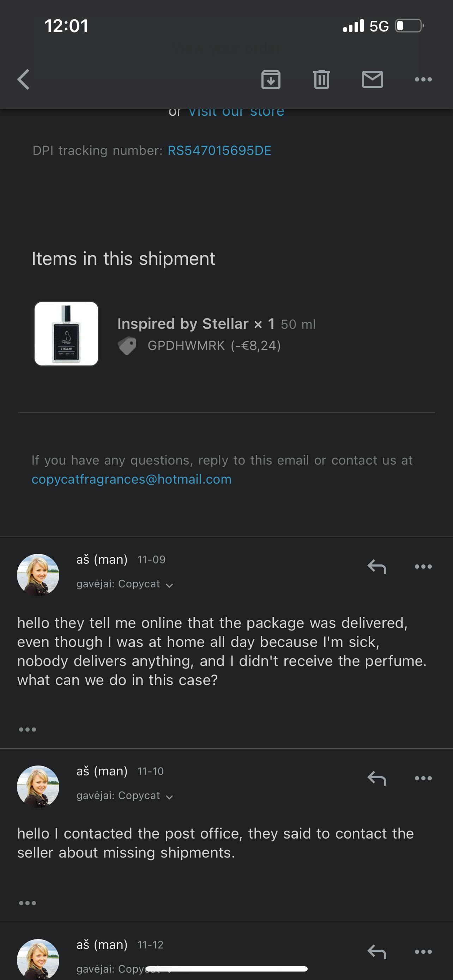The height and width of the screenshot is (980, 453).
Task: Tap the sender avatar on the 11-09 message
Action: pyautogui.click(x=38, y=574)
